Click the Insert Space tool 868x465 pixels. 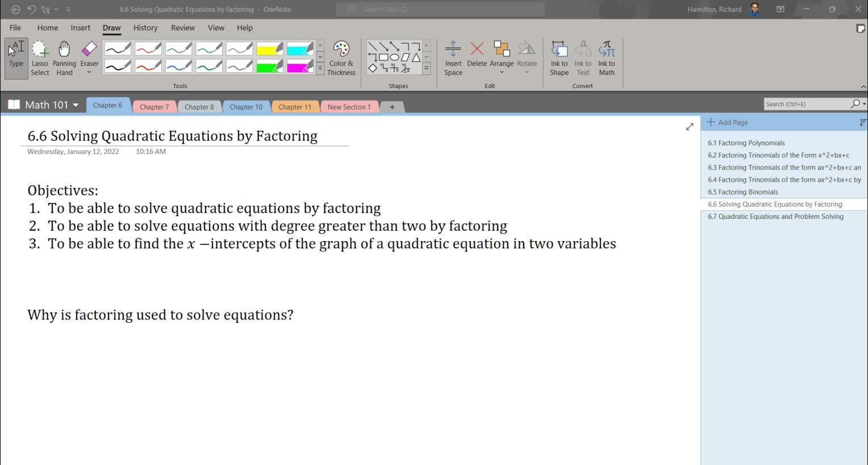[453, 58]
